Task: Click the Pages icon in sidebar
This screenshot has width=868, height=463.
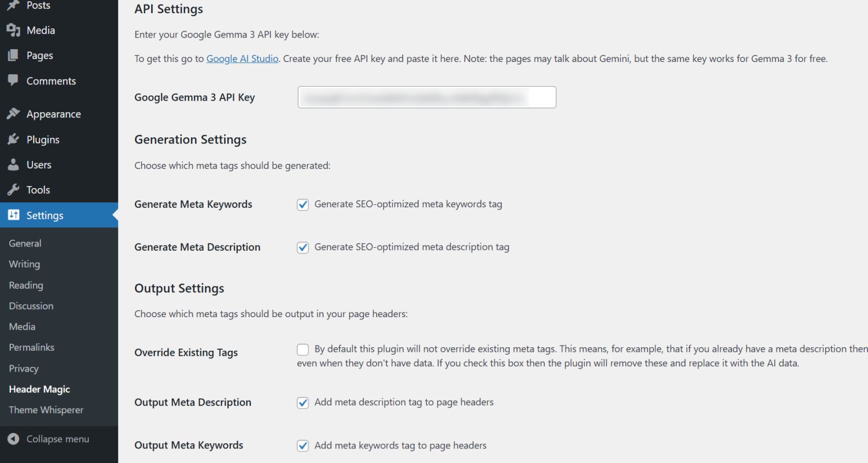Action: tap(13, 56)
